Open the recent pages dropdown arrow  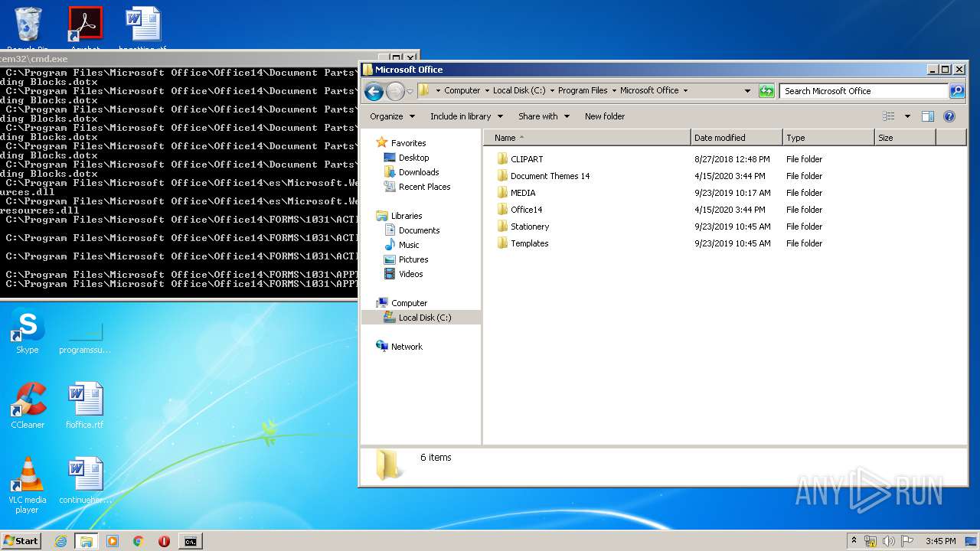tap(410, 92)
